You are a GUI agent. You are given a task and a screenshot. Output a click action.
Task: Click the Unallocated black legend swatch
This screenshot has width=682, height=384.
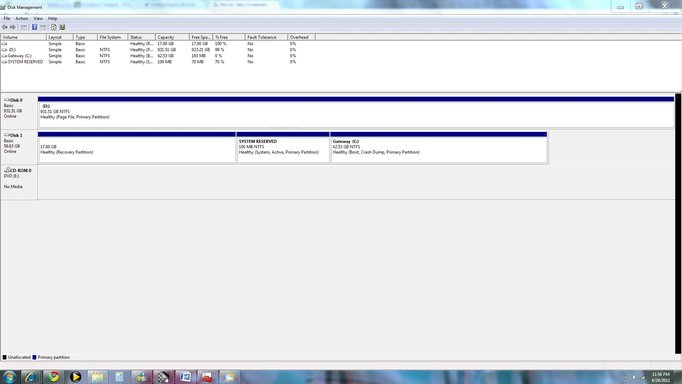coord(4,357)
